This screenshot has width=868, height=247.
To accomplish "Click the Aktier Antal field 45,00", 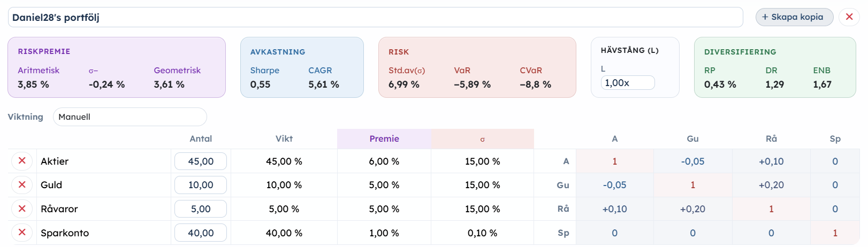I will 201,161.
